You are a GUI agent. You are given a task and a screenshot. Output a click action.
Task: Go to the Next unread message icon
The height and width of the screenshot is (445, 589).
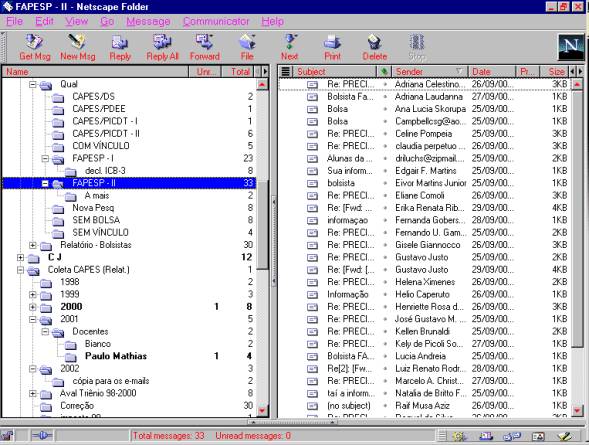(290, 47)
